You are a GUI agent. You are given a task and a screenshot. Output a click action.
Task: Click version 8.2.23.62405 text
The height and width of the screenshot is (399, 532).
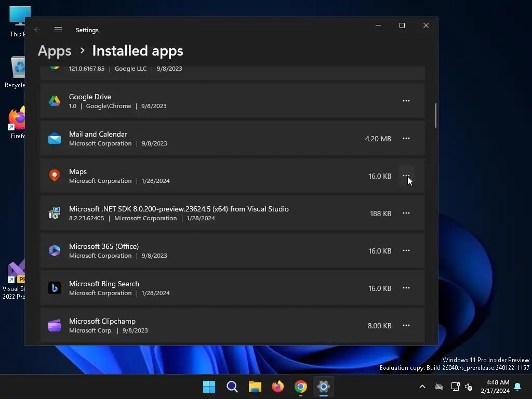pos(87,218)
